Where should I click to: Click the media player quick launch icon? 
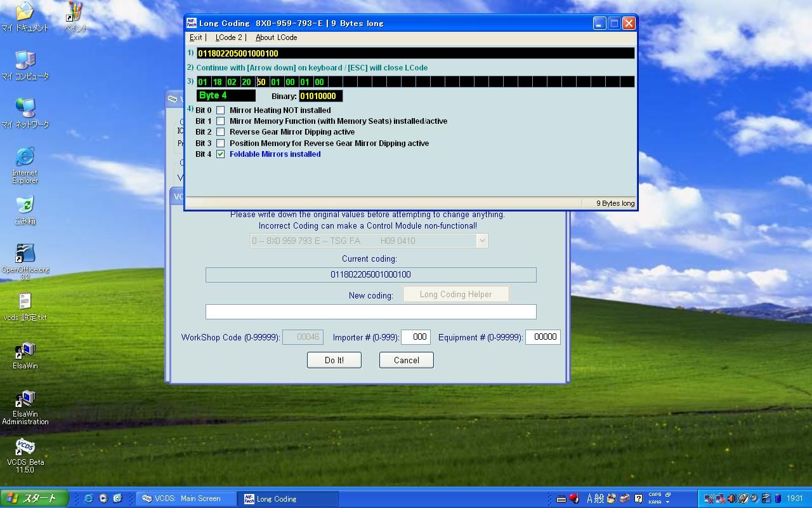click(x=103, y=498)
